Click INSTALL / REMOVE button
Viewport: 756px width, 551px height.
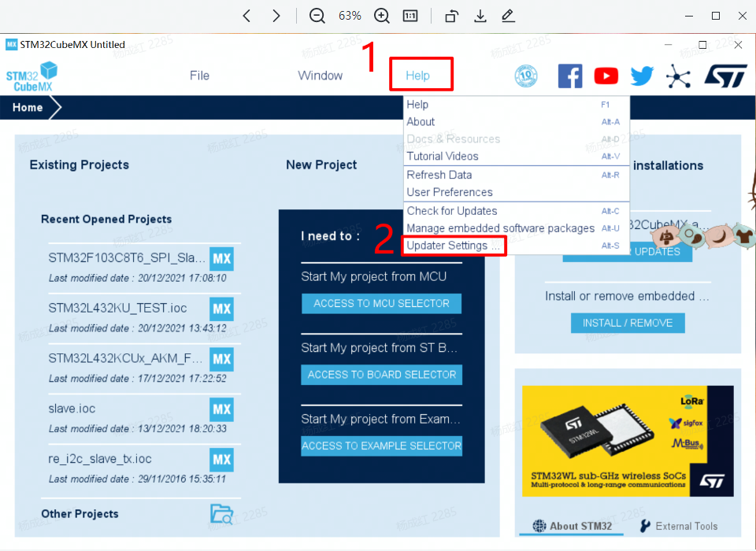(x=628, y=323)
